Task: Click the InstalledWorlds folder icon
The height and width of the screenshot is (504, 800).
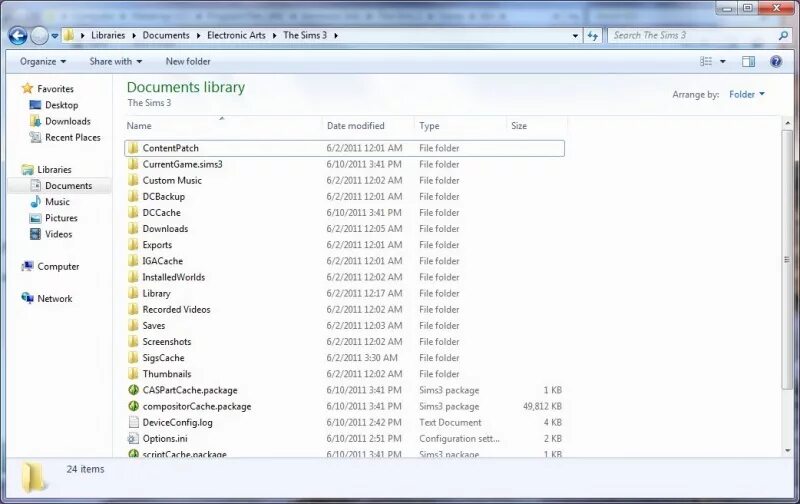Action: point(133,277)
